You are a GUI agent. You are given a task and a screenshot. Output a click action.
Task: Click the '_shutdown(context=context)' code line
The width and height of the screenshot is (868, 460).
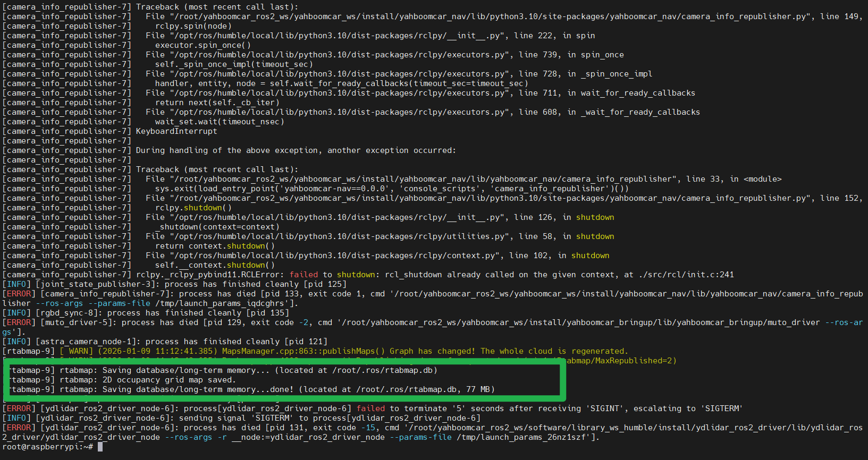tap(217, 227)
